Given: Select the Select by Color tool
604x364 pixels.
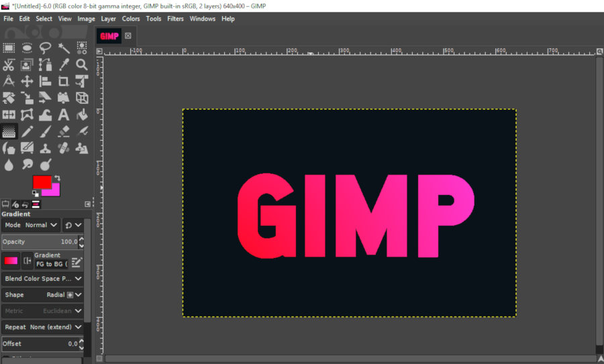Looking at the screenshot, I should pos(82,48).
